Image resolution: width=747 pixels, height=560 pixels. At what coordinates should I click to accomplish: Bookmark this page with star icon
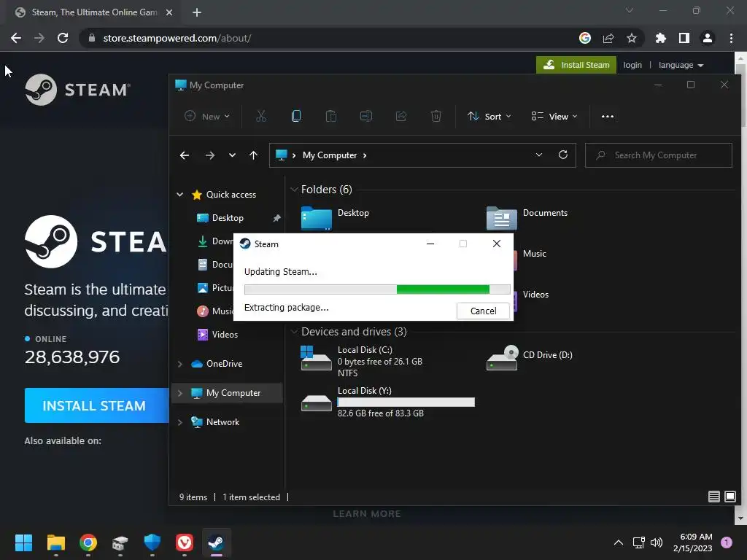click(x=631, y=38)
